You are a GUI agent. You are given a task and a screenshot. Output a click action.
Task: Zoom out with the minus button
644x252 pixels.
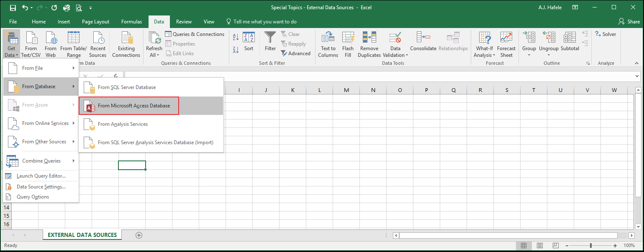(566, 245)
